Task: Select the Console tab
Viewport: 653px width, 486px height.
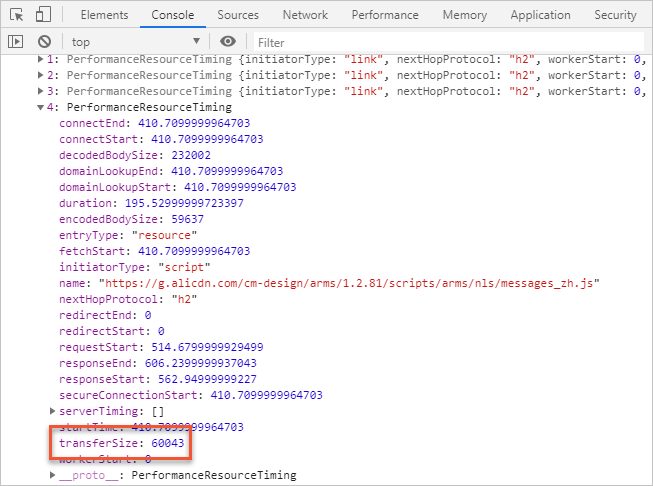Action: tap(173, 15)
